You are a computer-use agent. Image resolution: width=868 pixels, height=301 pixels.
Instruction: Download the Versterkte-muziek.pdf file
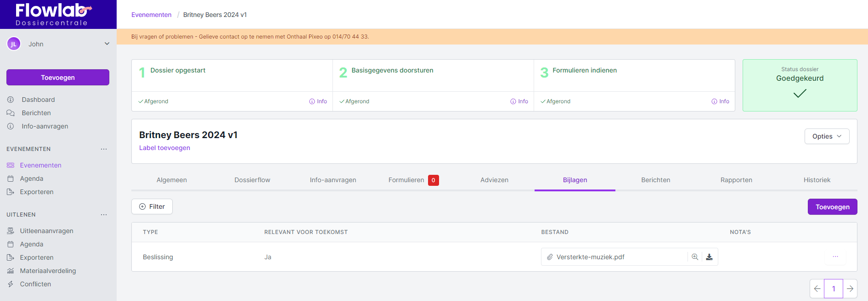click(709, 257)
